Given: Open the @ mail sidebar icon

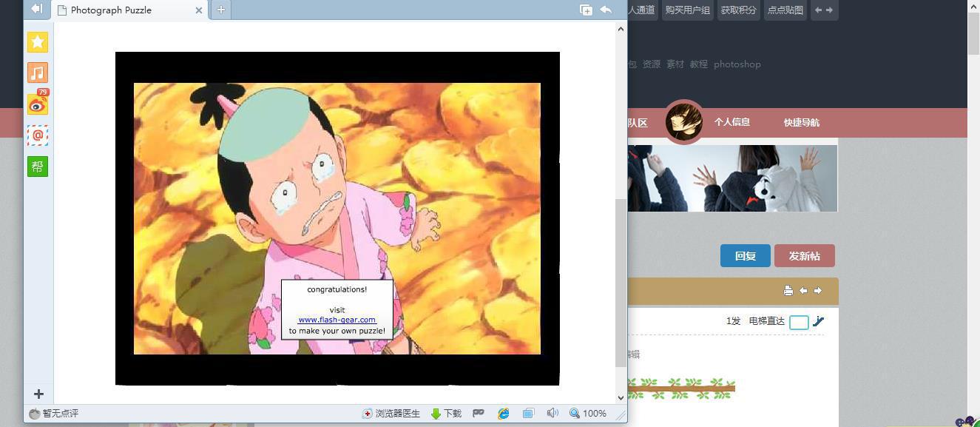Looking at the screenshot, I should coord(38,135).
